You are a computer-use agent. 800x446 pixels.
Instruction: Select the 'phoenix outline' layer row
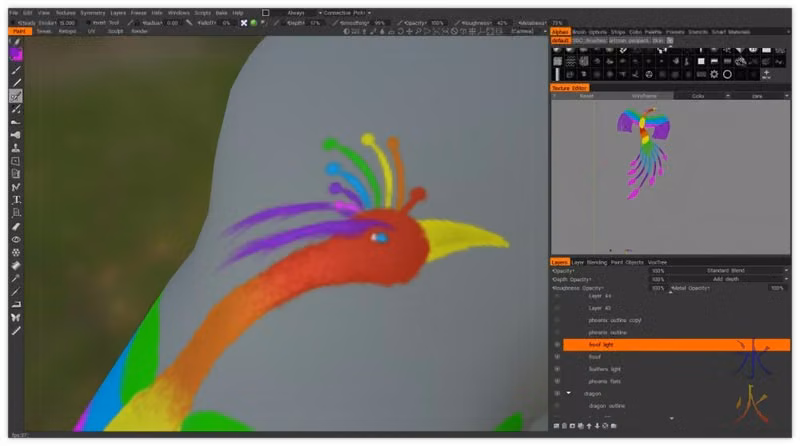coord(677,333)
